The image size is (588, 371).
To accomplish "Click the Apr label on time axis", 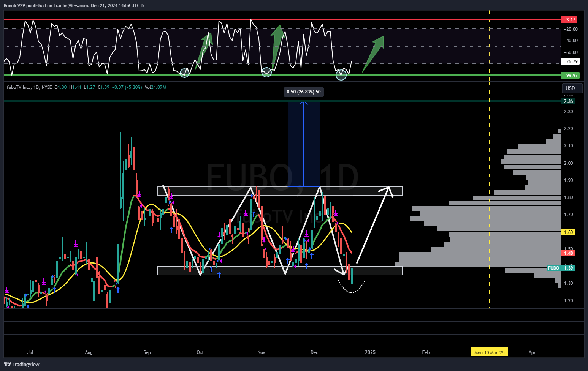I will click(532, 352).
